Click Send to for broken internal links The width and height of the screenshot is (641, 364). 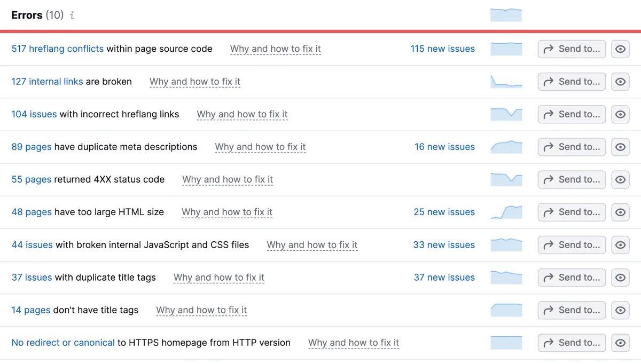point(572,82)
